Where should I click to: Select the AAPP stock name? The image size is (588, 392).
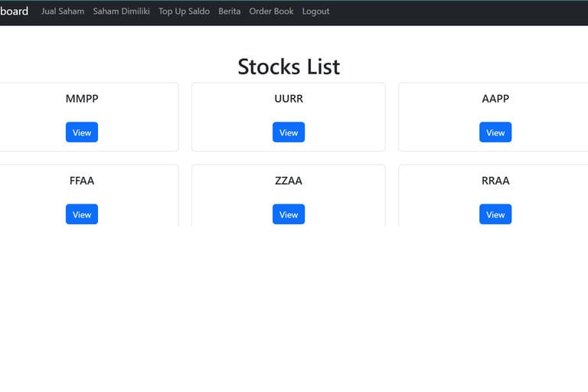pos(495,99)
